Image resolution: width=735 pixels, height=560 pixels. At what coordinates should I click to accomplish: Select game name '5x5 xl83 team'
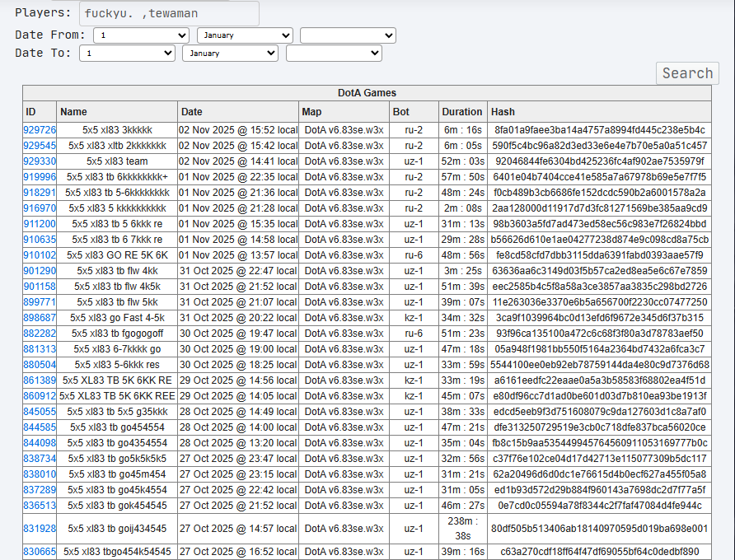[x=117, y=161]
